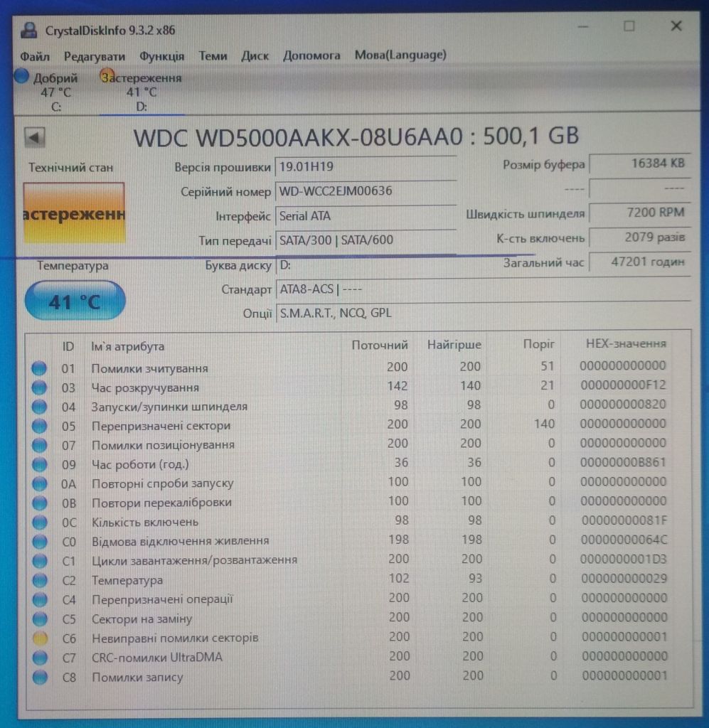Screen dimensions: 709x728
Task: Click the orange Застереження health status box
Action: (x=74, y=213)
